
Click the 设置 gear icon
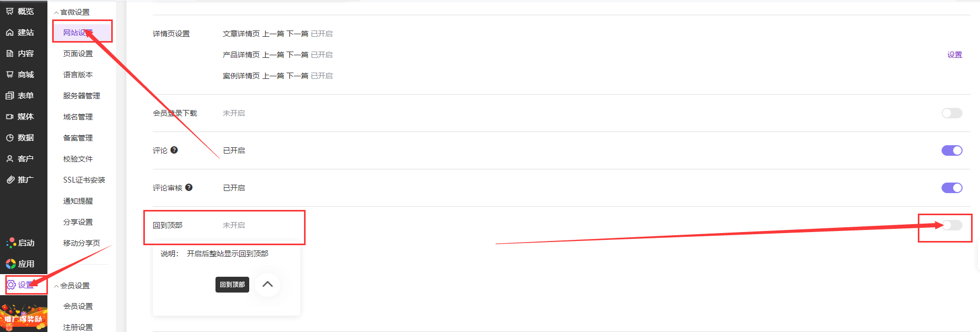tap(11, 285)
